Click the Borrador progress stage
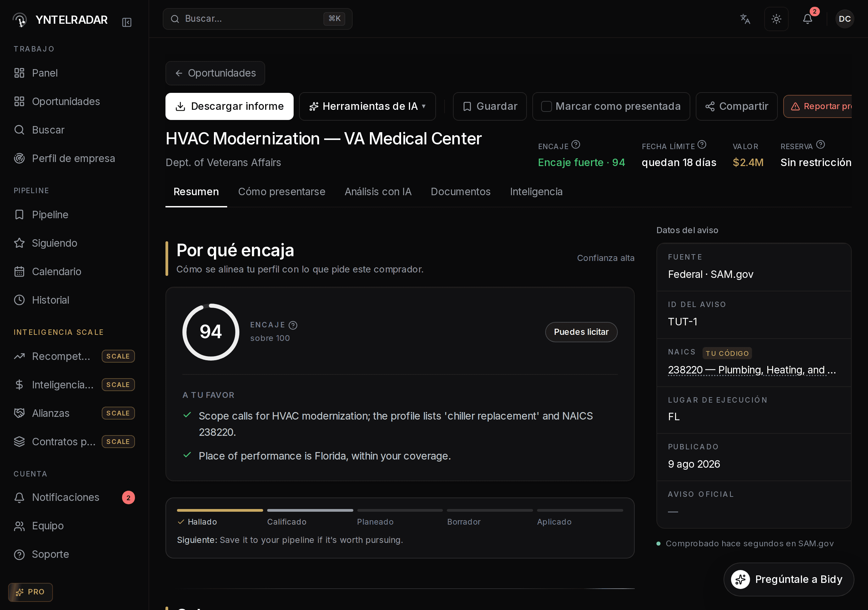The image size is (868, 610). pos(490,518)
